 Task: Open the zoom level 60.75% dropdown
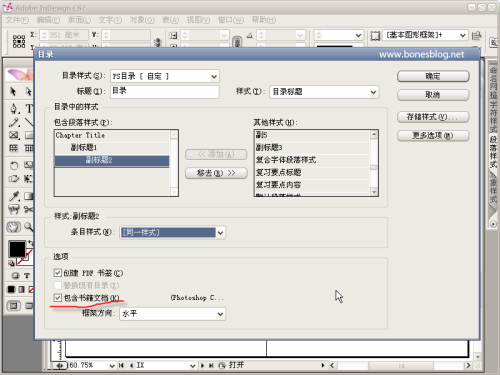coord(112,366)
